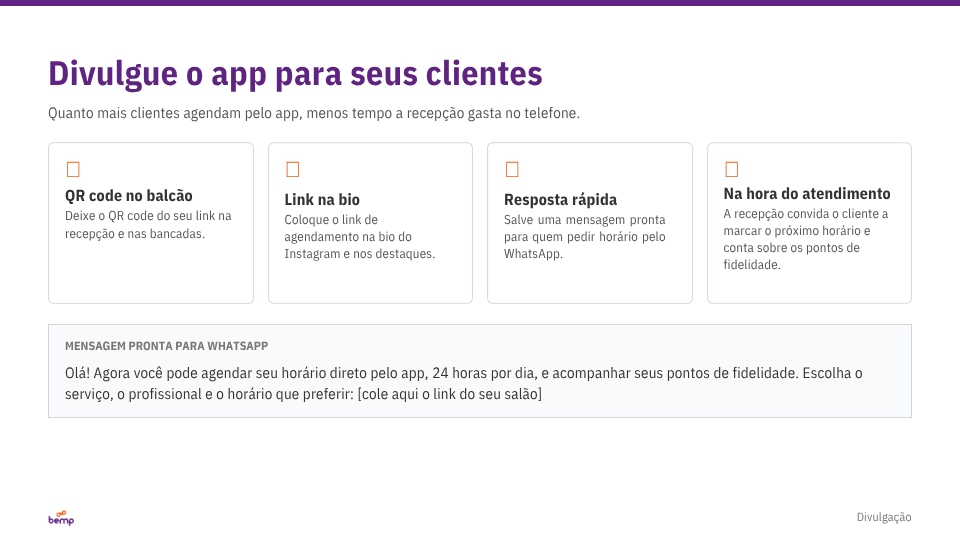Click the Link na bio card title
The width and height of the screenshot is (960, 540).
pyautogui.click(x=322, y=200)
